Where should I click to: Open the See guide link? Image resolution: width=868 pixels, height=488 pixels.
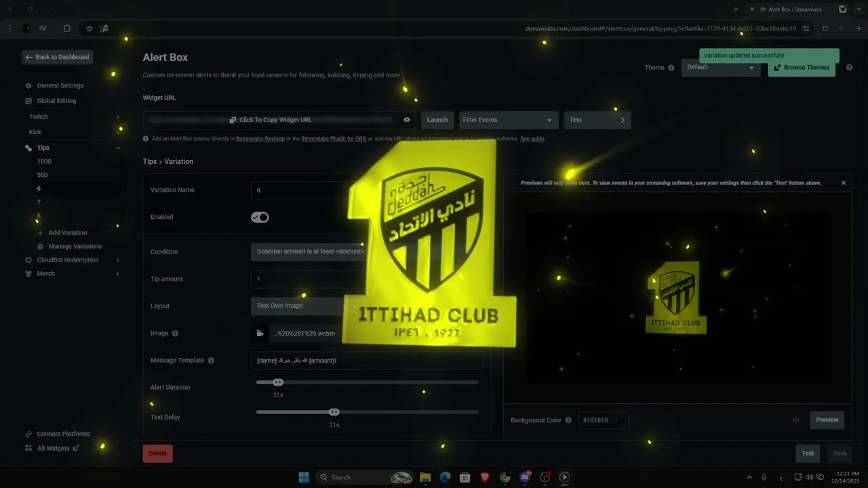[x=532, y=138]
